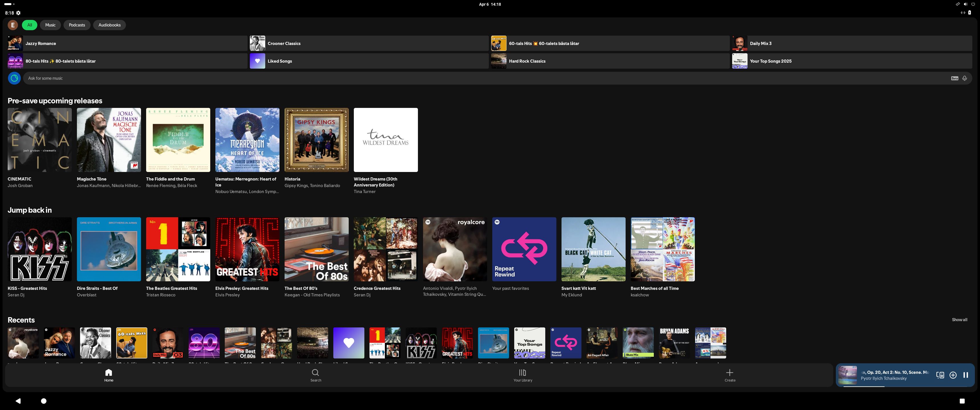Click the now playing progress bar
The image size is (980, 410).
click(x=905, y=386)
